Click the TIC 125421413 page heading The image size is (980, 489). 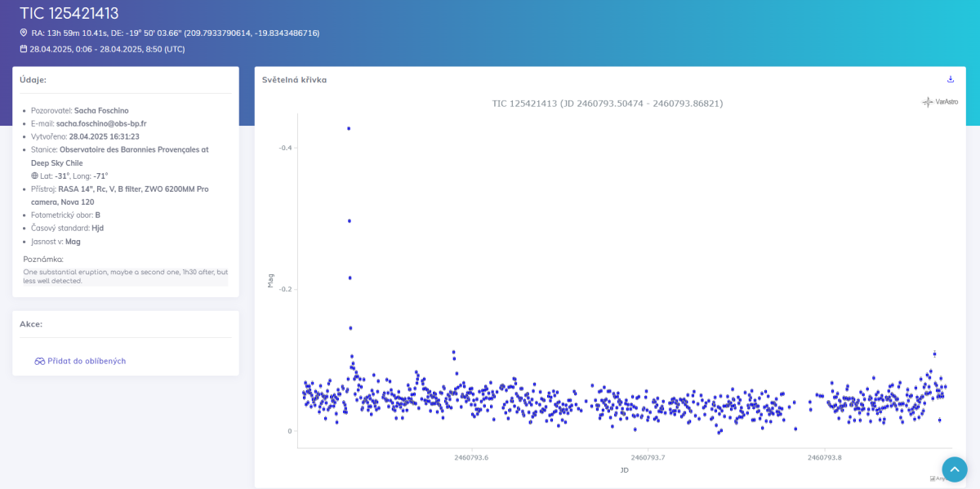pyautogui.click(x=69, y=13)
